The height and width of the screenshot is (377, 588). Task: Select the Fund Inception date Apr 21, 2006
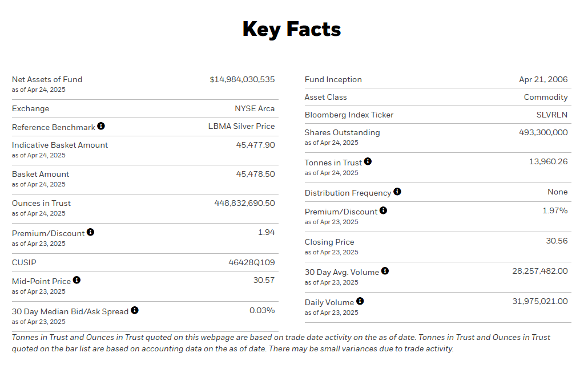coord(543,80)
